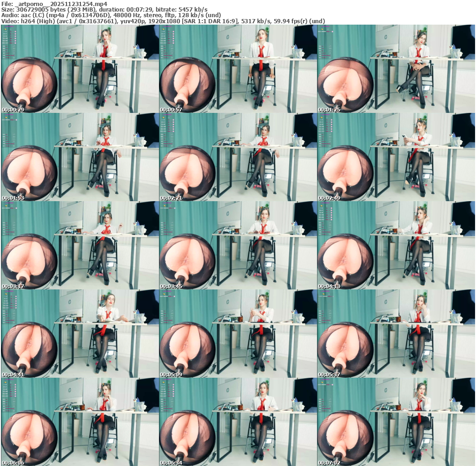476x466 pixels.
Task: Select the thumbnail timestamped 00:02:49
Action: click(396, 157)
